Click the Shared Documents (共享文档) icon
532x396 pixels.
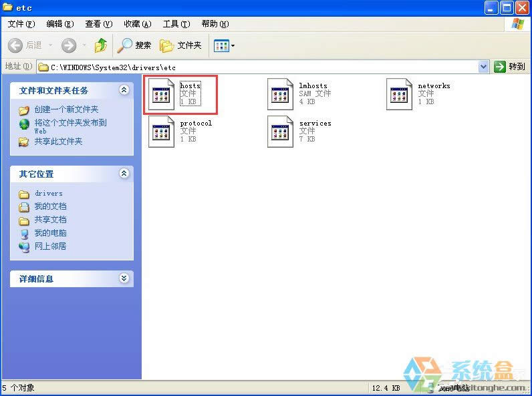[x=24, y=220]
